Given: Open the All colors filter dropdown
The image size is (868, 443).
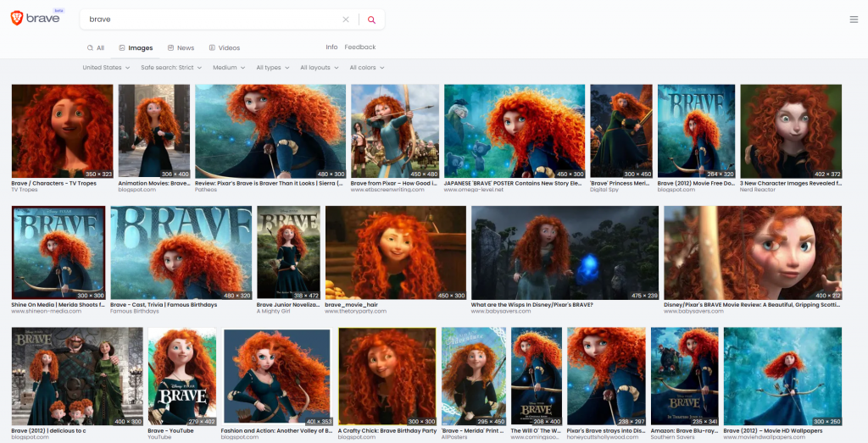Looking at the screenshot, I should click(366, 68).
